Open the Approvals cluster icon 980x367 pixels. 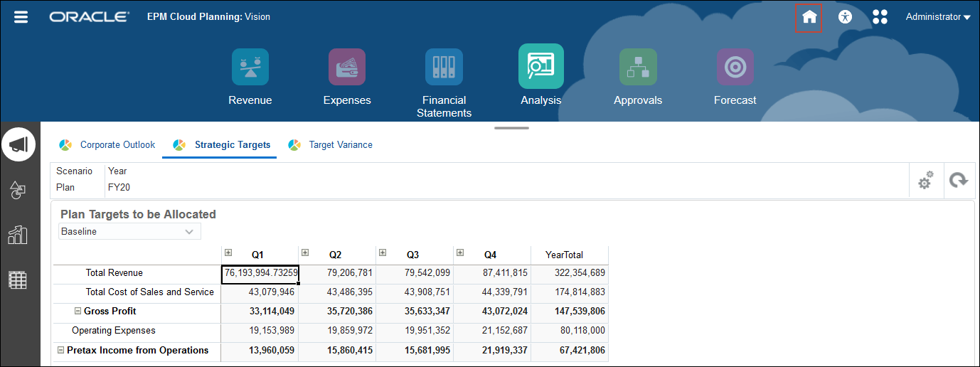click(638, 67)
